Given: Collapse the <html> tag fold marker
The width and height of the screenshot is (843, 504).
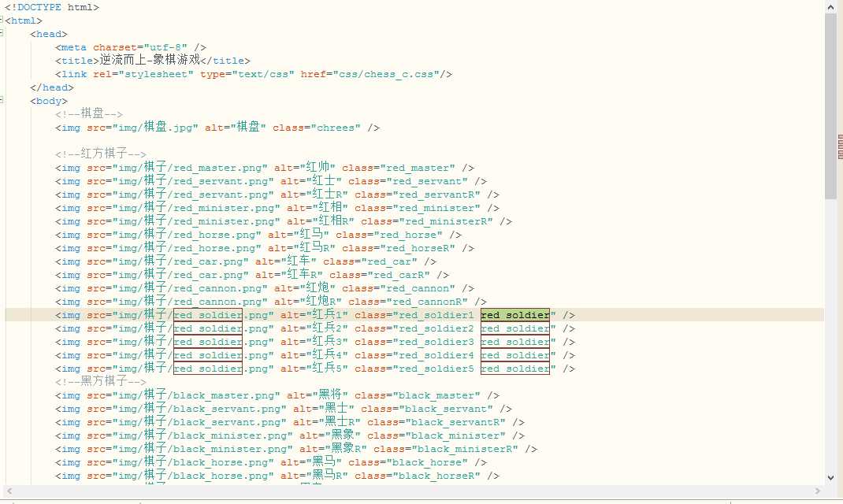Looking at the screenshot, I should (2, 20).
